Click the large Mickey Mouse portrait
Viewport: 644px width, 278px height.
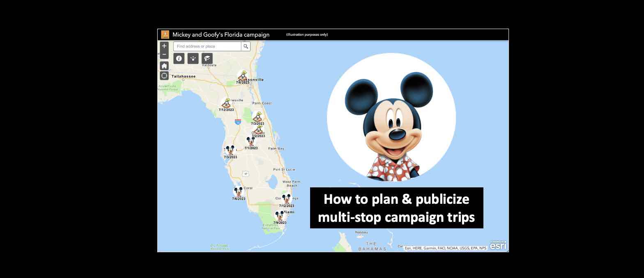(391, 117)
